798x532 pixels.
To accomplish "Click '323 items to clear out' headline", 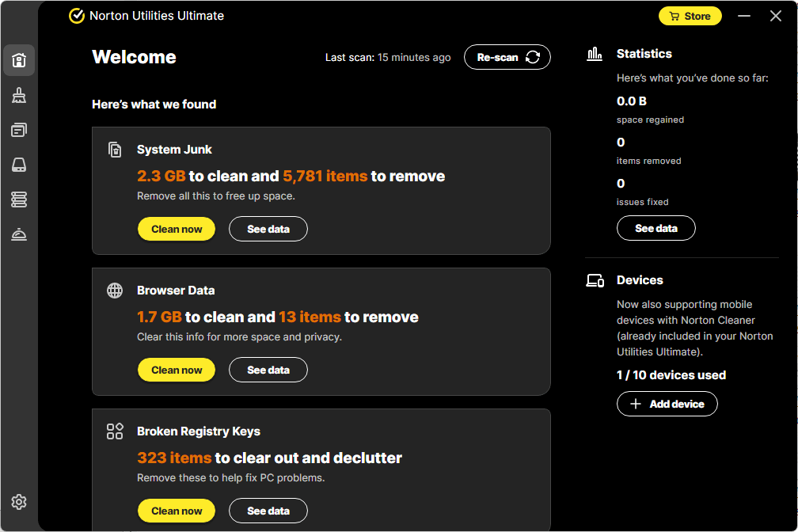I will pos(269,458).
